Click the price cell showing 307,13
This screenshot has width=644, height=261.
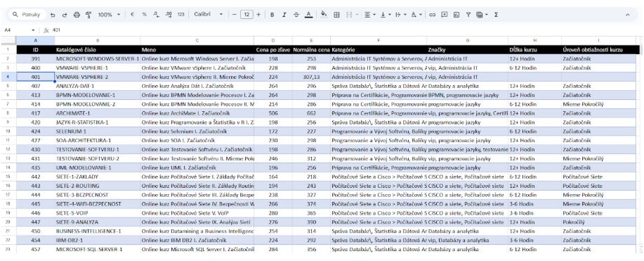(311, 77)
